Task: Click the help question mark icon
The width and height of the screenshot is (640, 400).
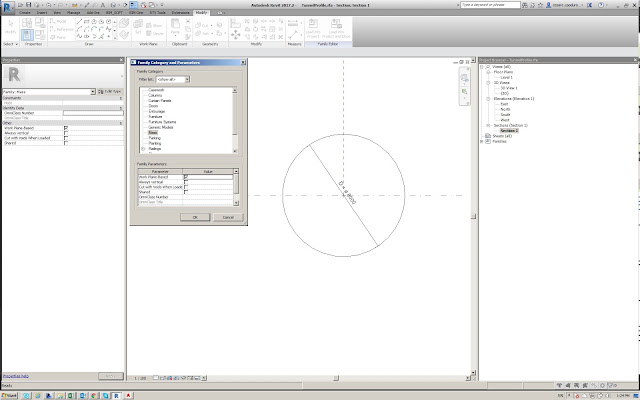Action: click(x=600, y=5)
